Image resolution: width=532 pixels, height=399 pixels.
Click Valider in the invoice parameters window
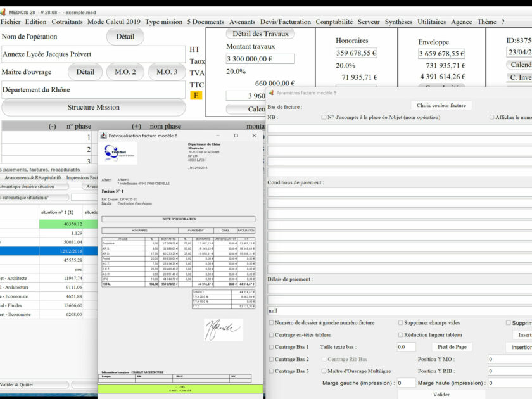coord(441,394)
